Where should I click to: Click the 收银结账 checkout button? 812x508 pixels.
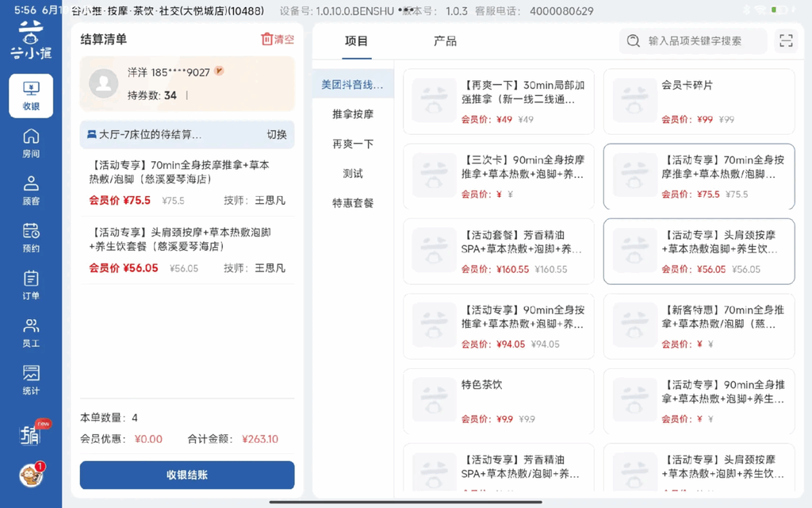click(x=187, y=475)
